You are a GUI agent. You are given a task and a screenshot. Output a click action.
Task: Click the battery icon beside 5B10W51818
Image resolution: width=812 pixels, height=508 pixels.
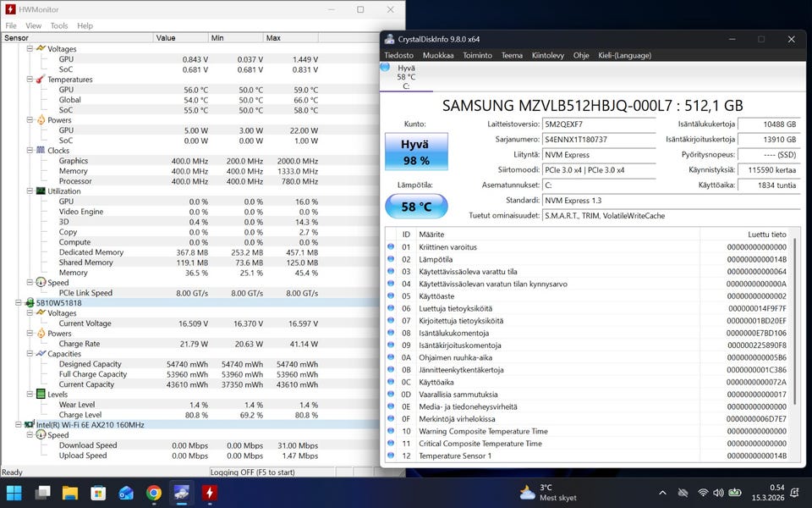click(x=30, y=303)
